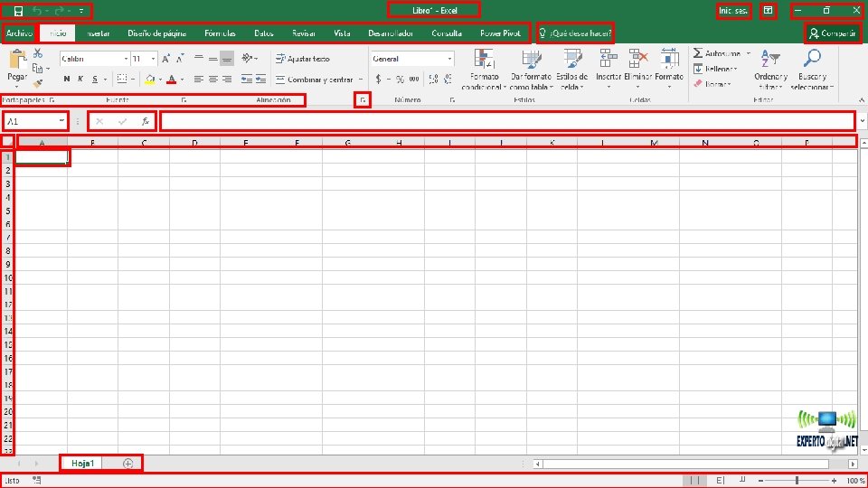Switch to the Fórmulas tab
The image size is (868, 488).
[220, 33]
